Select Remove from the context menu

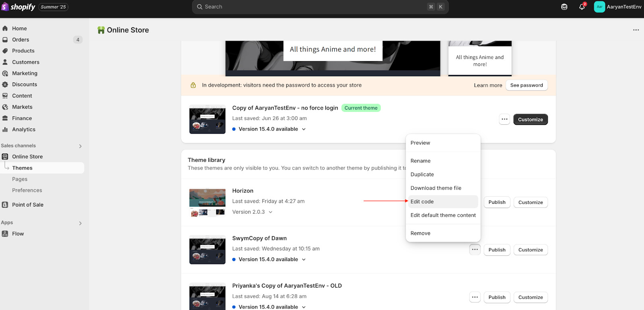pyautogui.click(x=443, y=233)
